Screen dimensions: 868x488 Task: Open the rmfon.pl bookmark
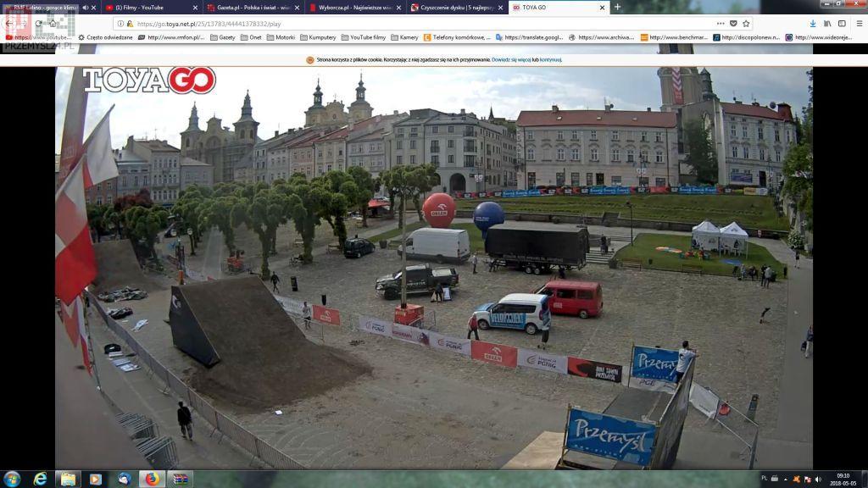[x=171, y=37]
